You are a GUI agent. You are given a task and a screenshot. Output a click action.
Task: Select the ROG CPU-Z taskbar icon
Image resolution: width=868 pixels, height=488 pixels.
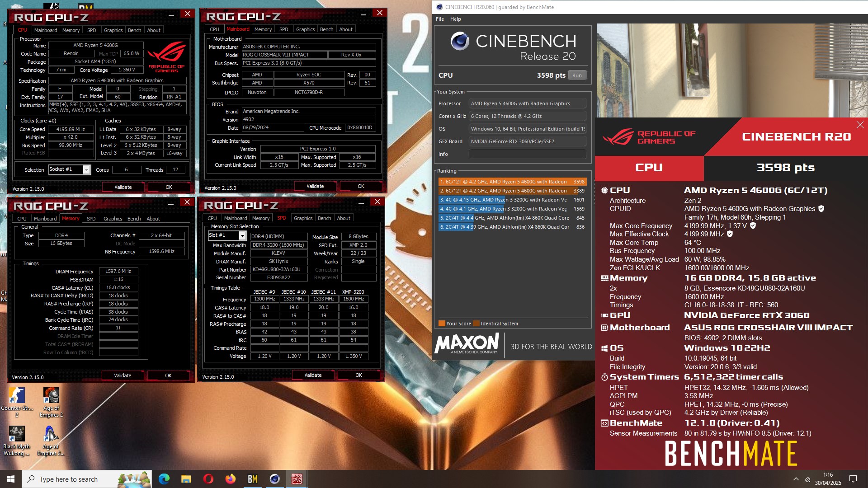(297, 479)
